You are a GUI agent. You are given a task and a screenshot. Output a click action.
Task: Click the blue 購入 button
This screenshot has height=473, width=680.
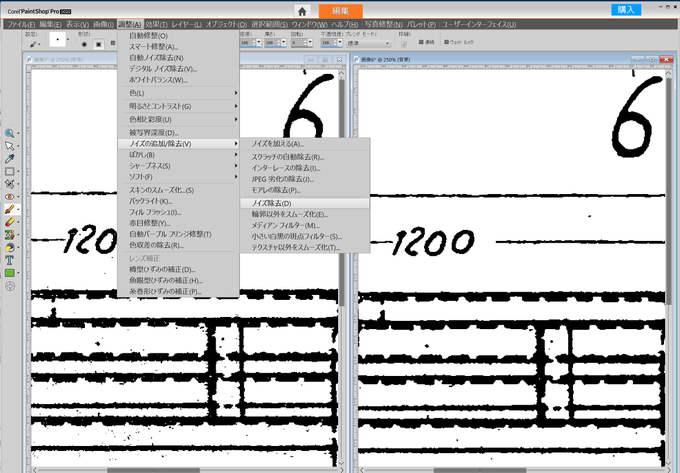(x=626, y=10)
